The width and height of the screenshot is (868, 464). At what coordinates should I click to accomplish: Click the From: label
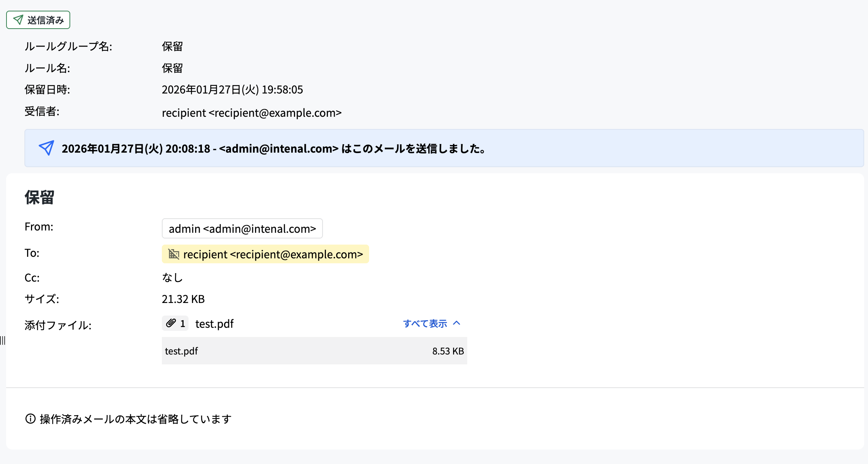[x=39, y=227]
